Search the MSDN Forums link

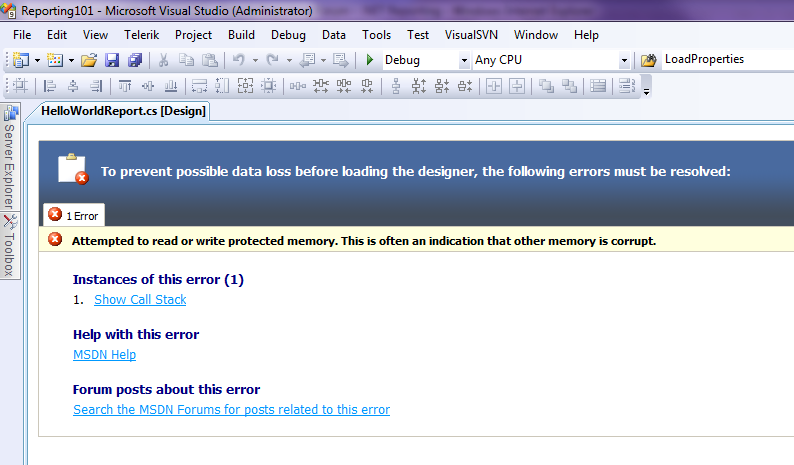(231, 410)
